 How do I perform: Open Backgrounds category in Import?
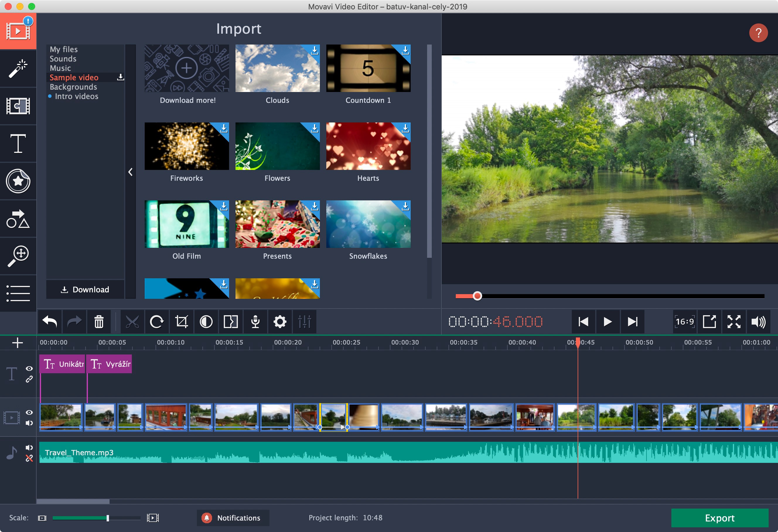tap(74, 87)
